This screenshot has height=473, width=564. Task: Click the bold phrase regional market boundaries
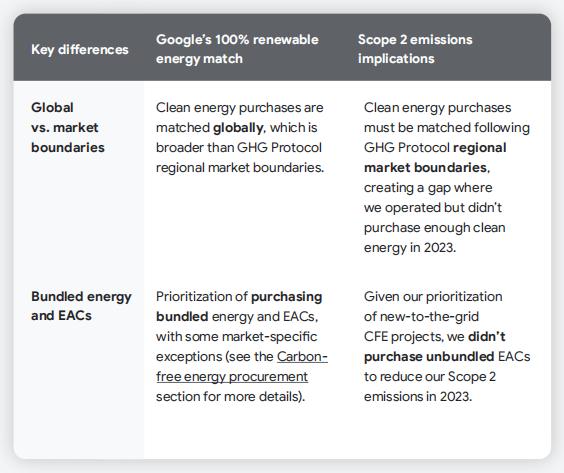coord(435,158)
